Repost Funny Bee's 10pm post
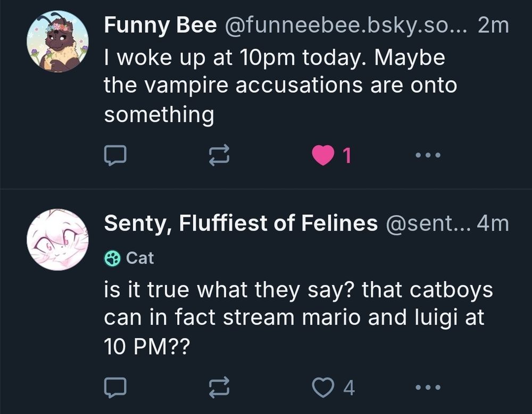Viewport: 532px width, 414px height. coord(219,155)
